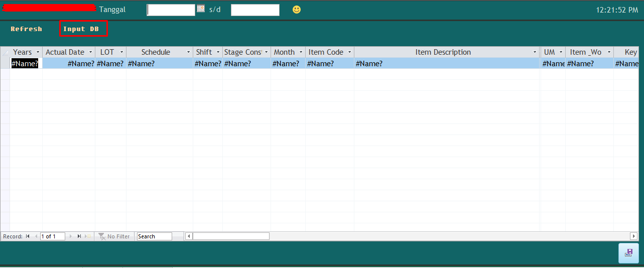The image size is (644, 268).
Task: Click the Input DB button
Action: 81,29
